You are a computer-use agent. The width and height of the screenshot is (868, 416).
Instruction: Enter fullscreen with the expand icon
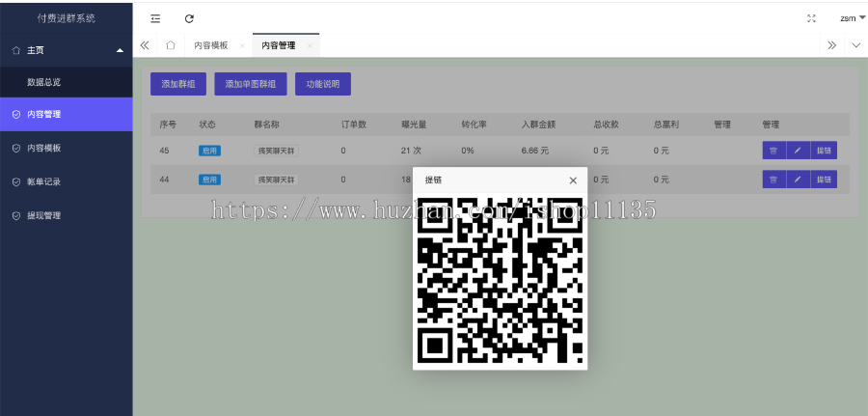[811, 18]
